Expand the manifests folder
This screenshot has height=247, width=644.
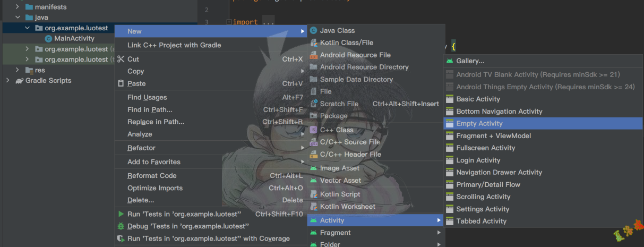tap(18, 7)
